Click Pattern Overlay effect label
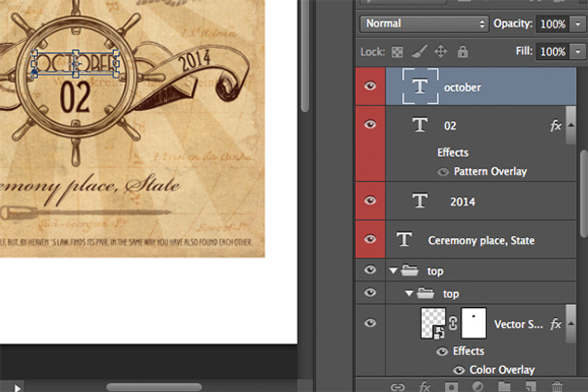This screenshot has height=392, width=588. (x=490, y=171)
